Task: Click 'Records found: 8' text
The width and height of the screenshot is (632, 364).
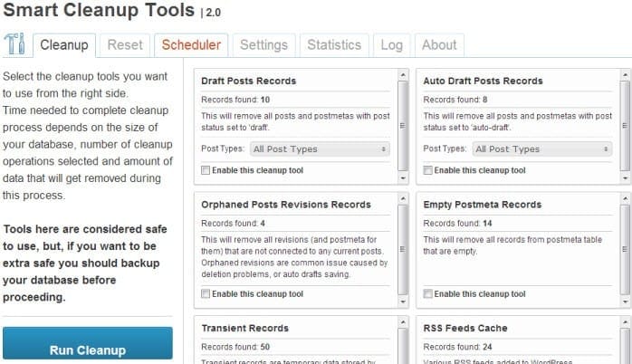Action: [455, 100]
